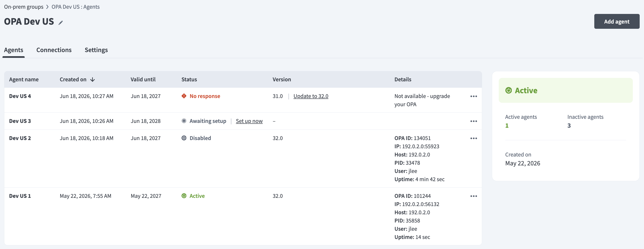Click the Update to 32.0 link

pos(311,96)
